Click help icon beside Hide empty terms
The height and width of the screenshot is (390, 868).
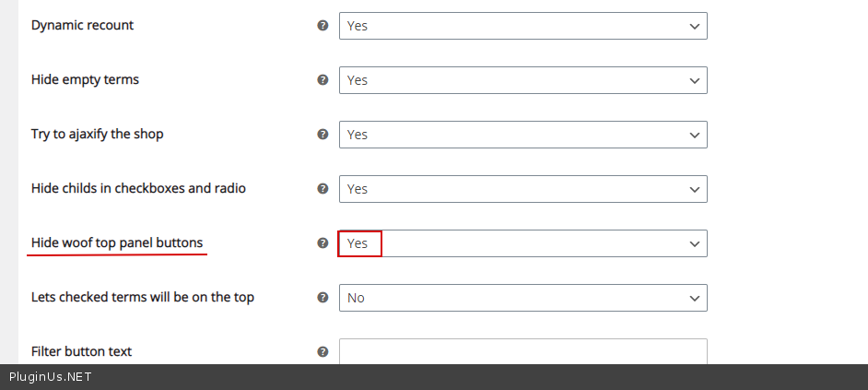(x=323, y=80)
